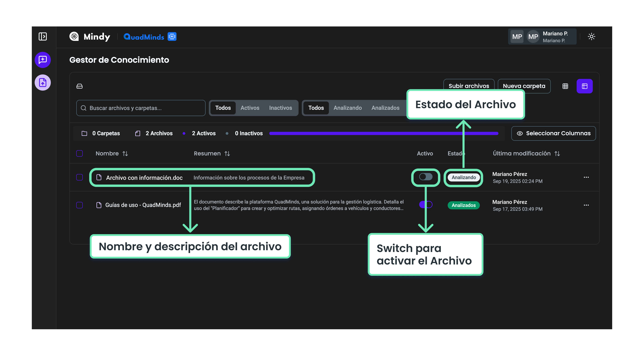Activate the Archivo con información.doc switch
The width and height of the screenshot is (644, 356).
[x=426, y=177]
